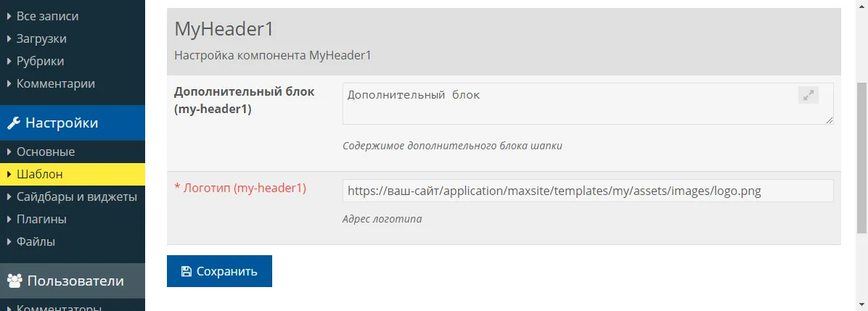
Task: Open Комментарии in the sidebar
Action: pyautogui.click(x=55, y=83)
